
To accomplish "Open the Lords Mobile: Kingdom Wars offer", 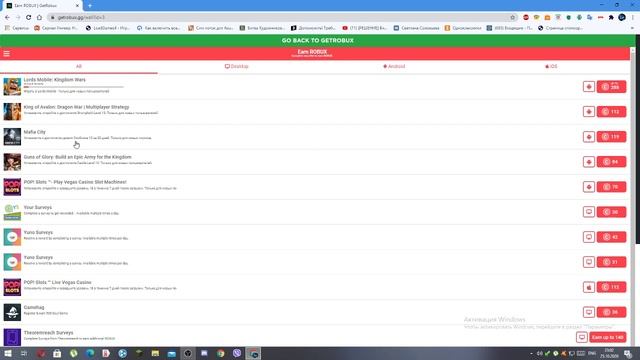I will (x=55, y=80).
